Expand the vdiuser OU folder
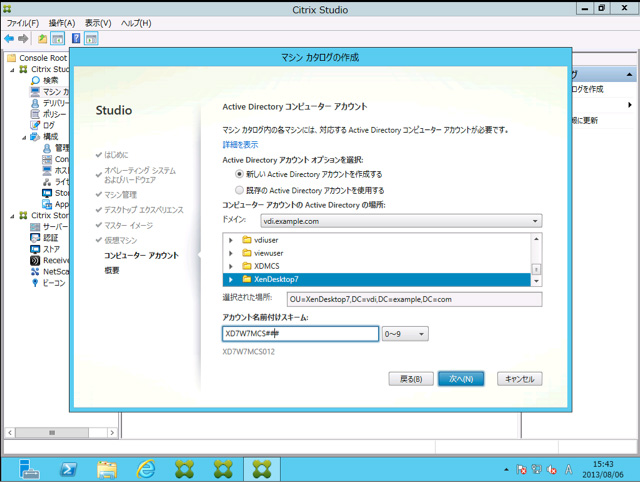 [231, 240]
